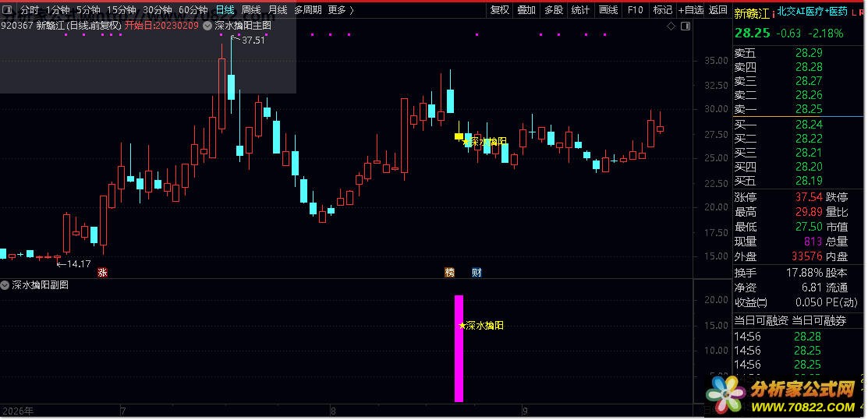Click the 财 badge icon below the candlesticks
This screenshot has height=420, width=868.
pyautogui.click(x=476, y=272)
